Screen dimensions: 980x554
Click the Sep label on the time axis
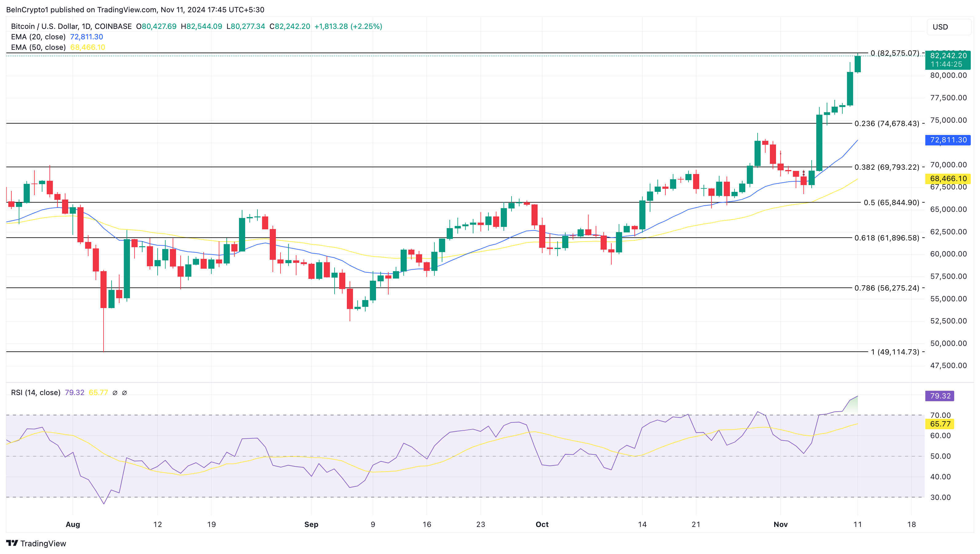coord(311,524)
